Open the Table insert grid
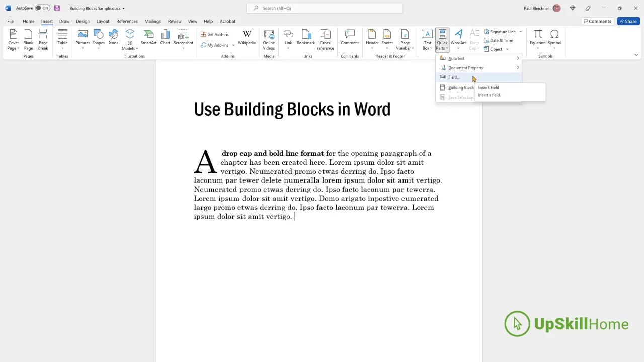The width and height of the screenshot is (644, 362). pos(62,40)
